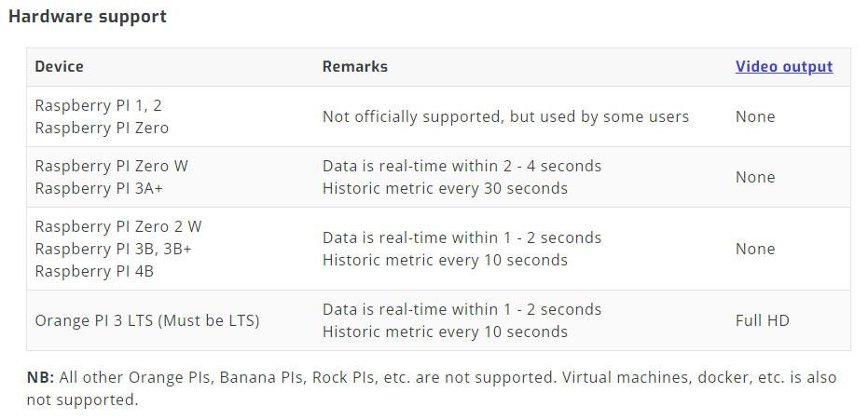The height and width of the screenshot is (420, 868).
Task: Select the Device column header
Action: tap(59, 67)
